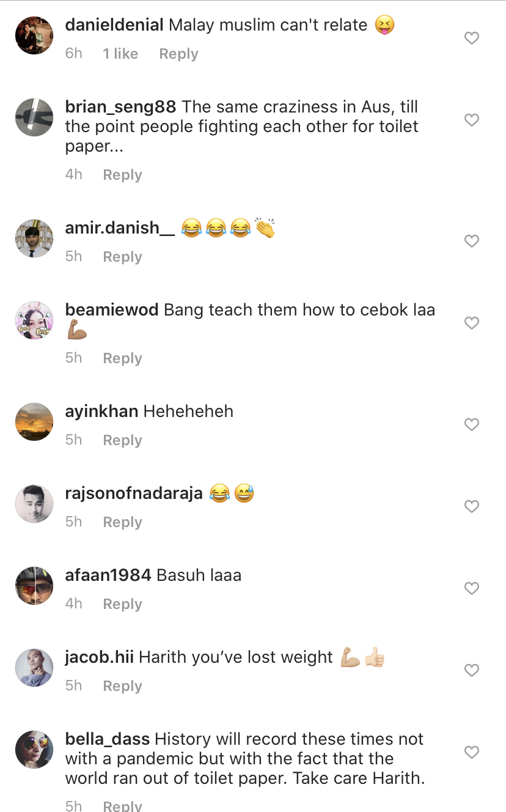View danieldenial's profile picture

coord(34,35)
